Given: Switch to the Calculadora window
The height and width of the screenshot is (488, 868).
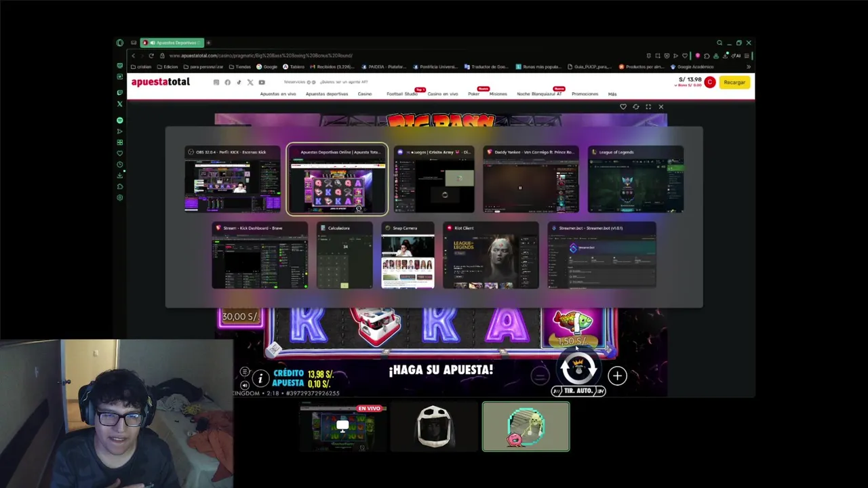Looking at the screenshot, I should pyautogui.click(x=344, y=256).
